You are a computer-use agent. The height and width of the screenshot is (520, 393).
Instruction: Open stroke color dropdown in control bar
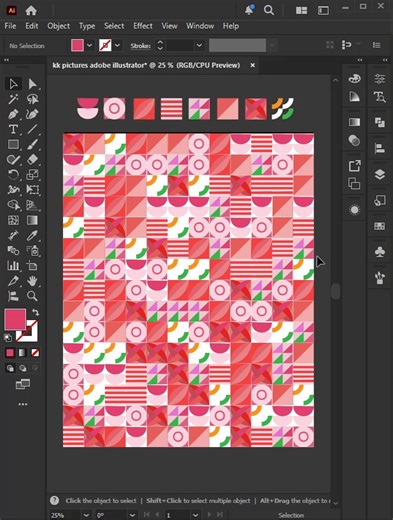coord(117,45)
